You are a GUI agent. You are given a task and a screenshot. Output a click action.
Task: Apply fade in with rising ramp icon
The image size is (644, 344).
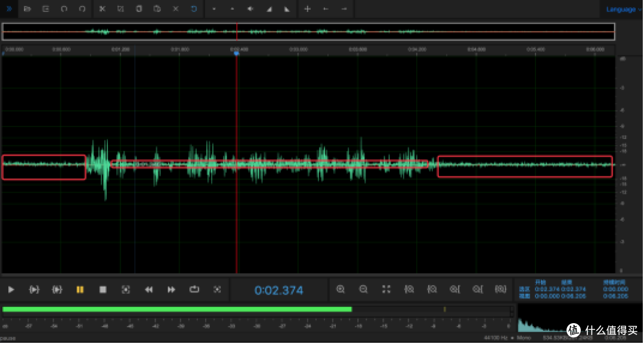click(269, 8)
